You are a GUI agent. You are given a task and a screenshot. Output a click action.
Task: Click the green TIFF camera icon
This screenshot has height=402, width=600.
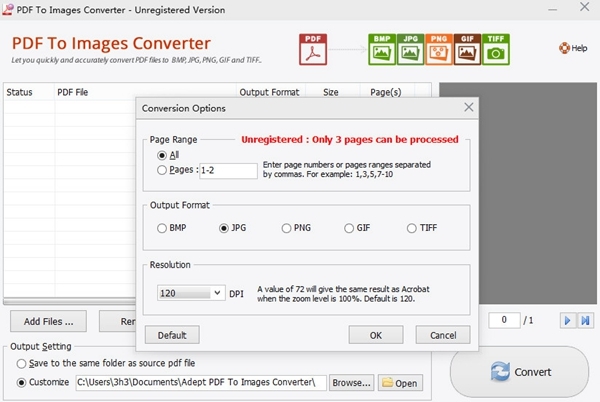(x=496, y=50)
